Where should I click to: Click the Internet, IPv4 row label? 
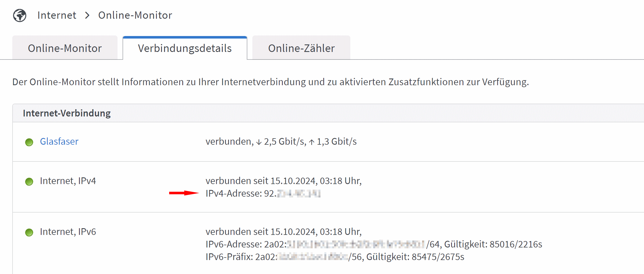68,181
